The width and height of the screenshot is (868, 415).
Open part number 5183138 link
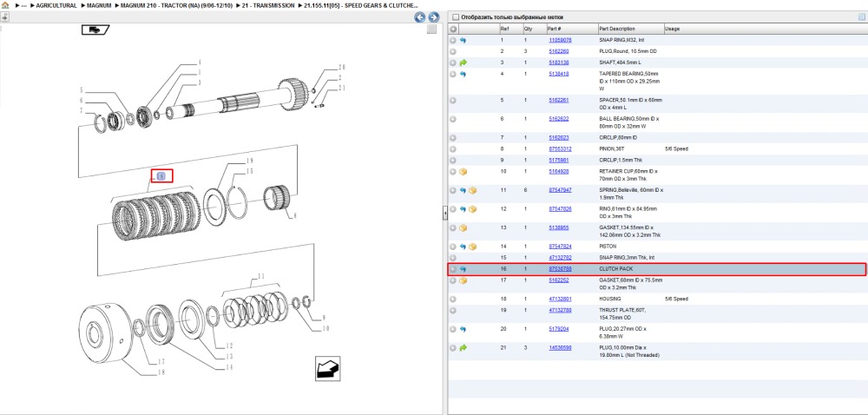coord(558,63)
